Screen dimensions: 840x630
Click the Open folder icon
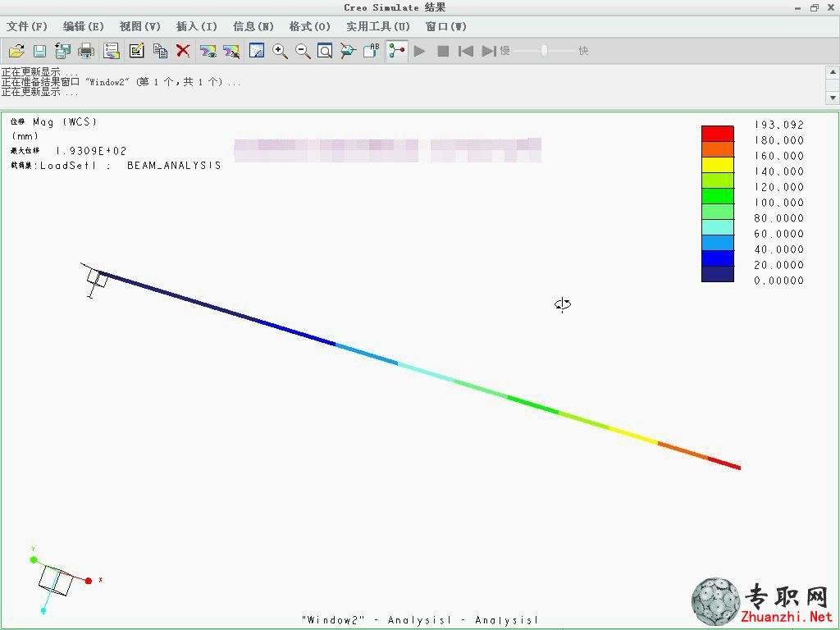point(16,51)
